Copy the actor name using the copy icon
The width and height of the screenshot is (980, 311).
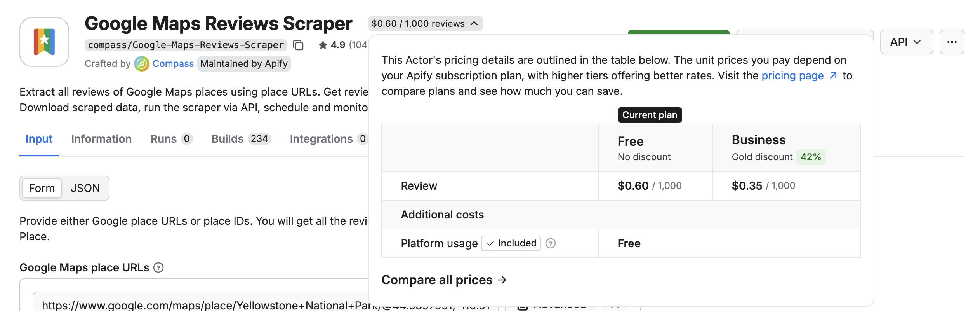pos(297,45)
